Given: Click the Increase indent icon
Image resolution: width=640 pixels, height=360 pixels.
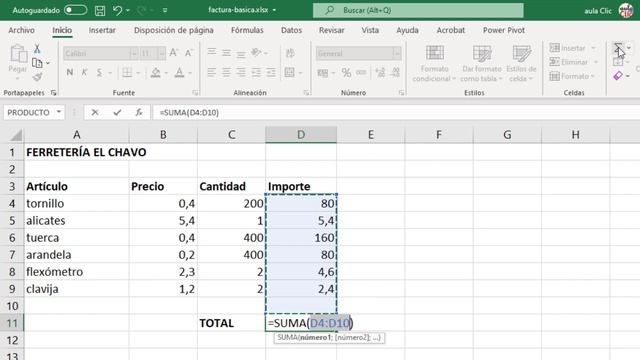Looking at the screenshot, I should (271, 73).
